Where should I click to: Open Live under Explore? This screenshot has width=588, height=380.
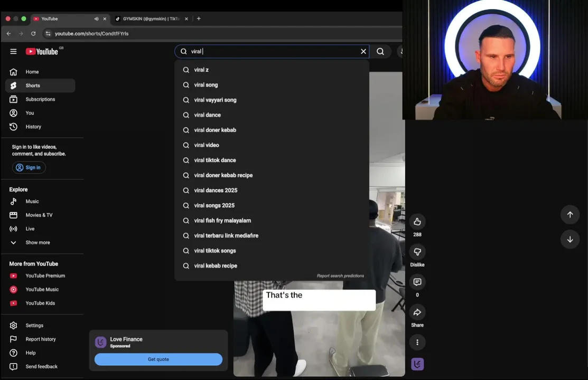[x=40, y=229]
